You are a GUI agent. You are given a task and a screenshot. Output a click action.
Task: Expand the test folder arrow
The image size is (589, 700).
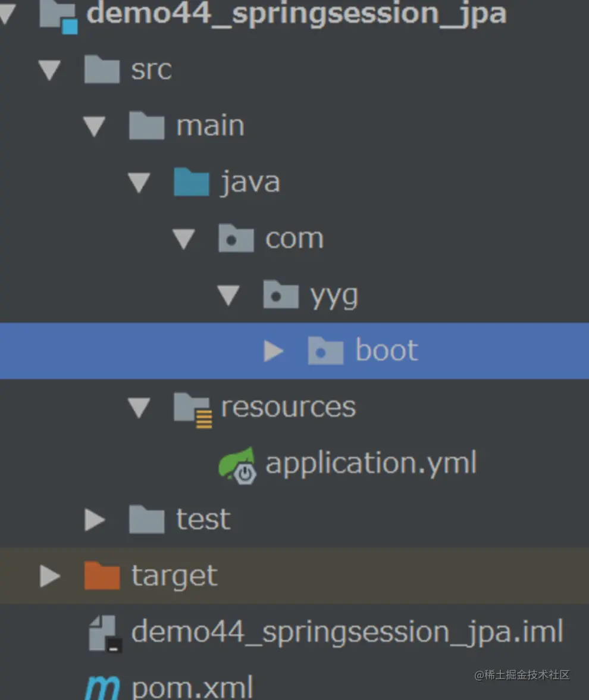[95, 520]
